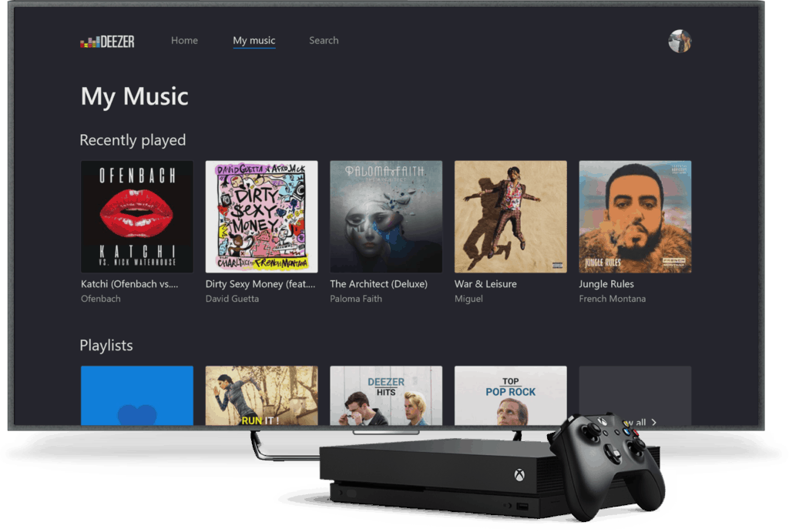The width and height of the screenshot is (789, 532).
Task: Click the French Montana artist name
Action: [613, 299]
